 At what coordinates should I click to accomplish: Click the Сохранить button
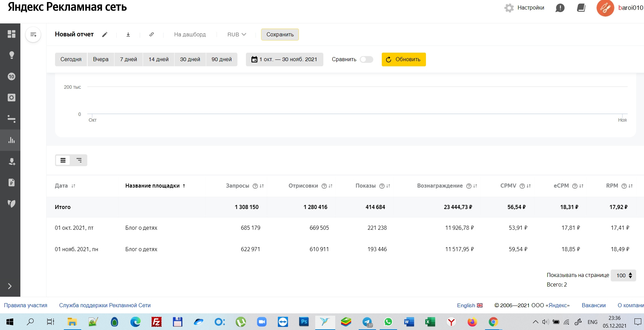(x=280, y=34)
